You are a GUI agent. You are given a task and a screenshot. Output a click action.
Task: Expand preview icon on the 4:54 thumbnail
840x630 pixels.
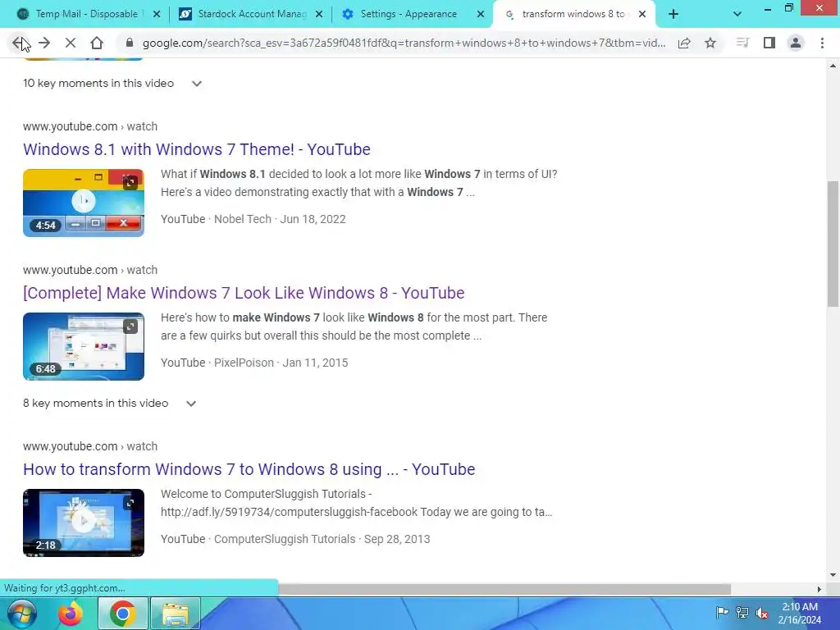[130, 183]
